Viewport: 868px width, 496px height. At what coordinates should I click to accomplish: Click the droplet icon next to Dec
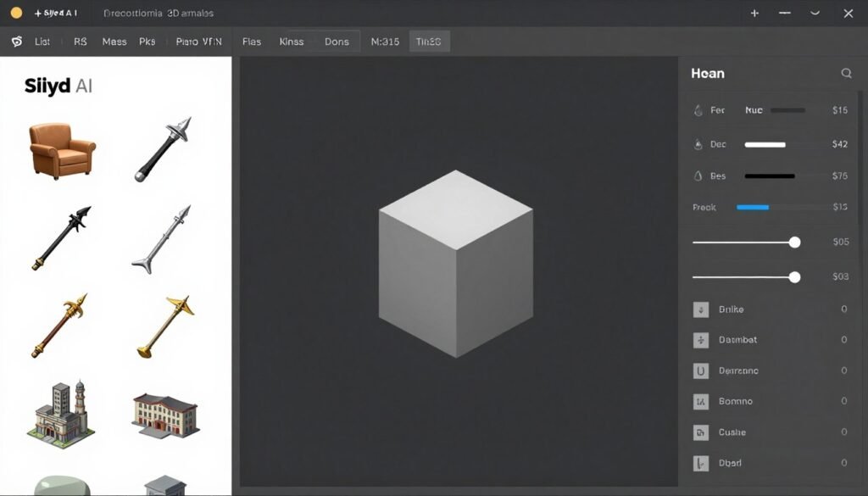698,144
